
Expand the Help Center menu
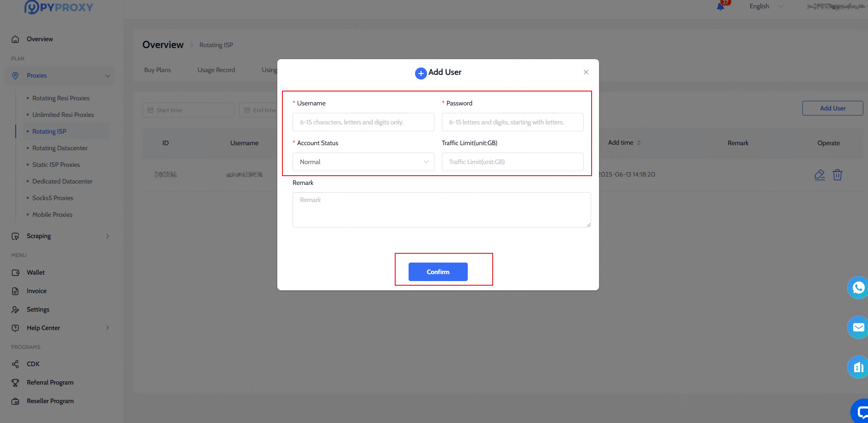[x=107, y=328]
